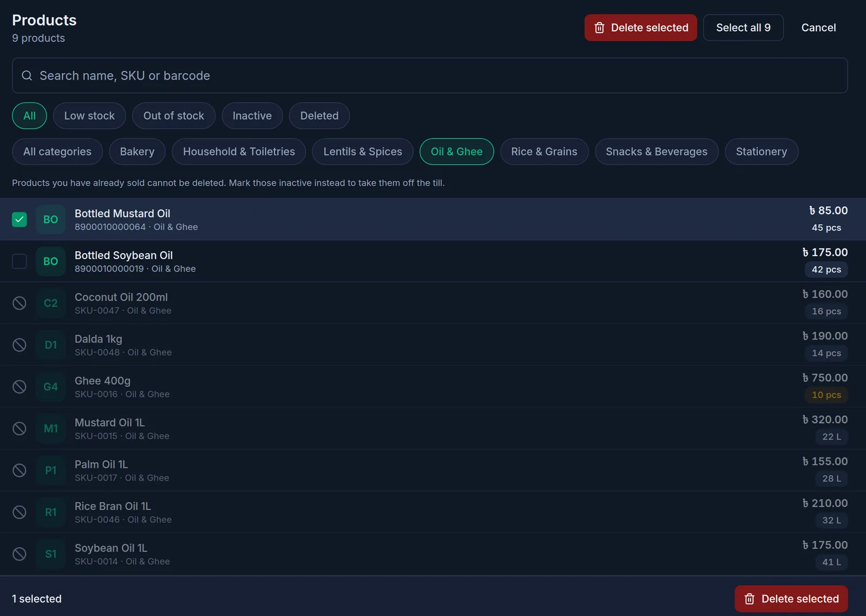Image resolution: width=866 pixels, height=616 pixels.
Task: Filter by Out of stock
Action: click(174, 116)
